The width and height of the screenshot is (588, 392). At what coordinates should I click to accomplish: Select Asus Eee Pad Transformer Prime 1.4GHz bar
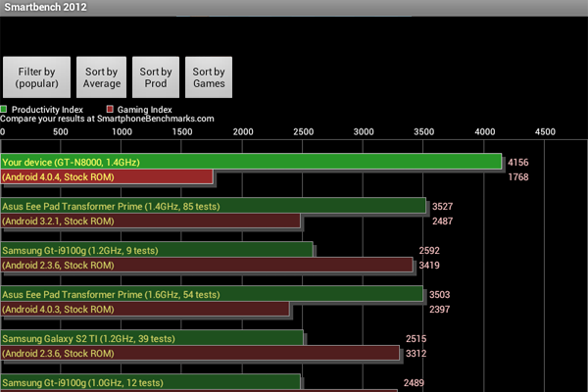(213, 206)
